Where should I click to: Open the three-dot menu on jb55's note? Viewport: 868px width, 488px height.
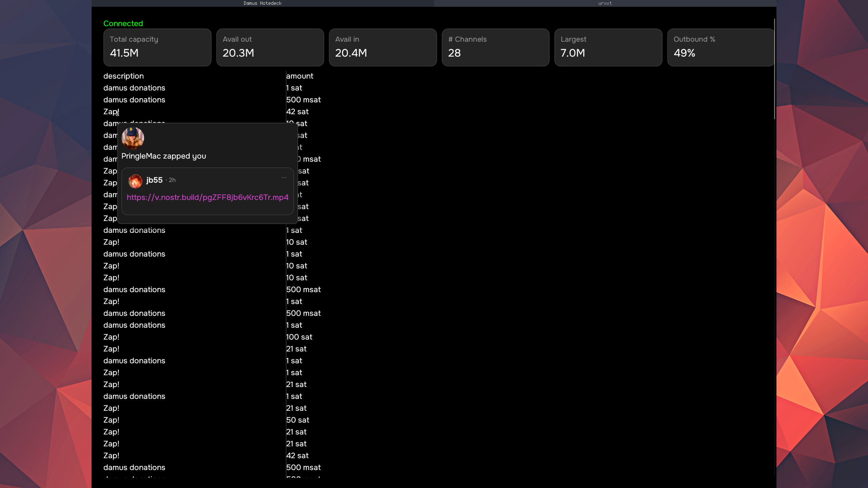284,178
